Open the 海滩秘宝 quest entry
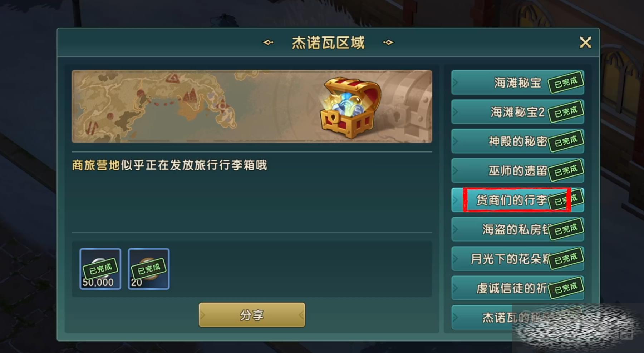Image resolution: width=644 pixels, height=353 pixels. pos(518,83)
